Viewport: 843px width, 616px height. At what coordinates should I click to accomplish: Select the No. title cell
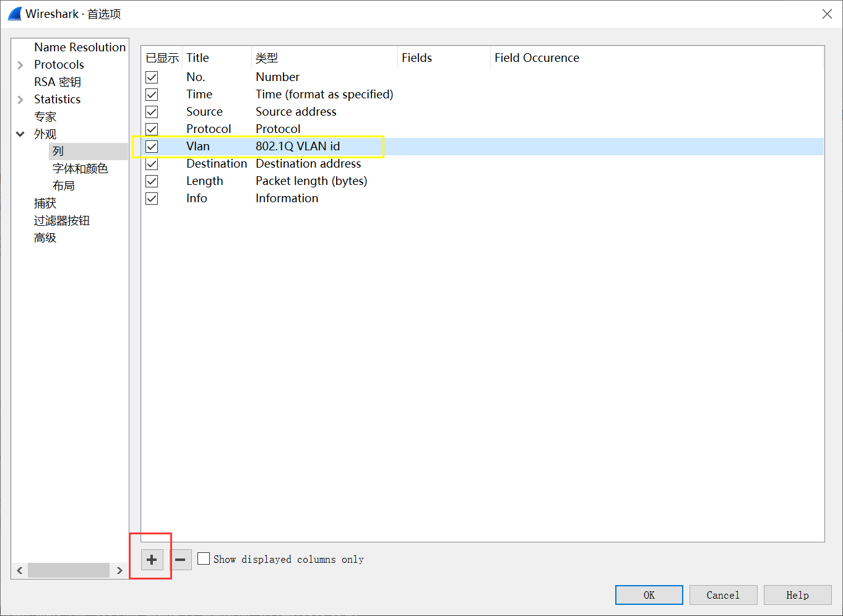coord(196,77)
